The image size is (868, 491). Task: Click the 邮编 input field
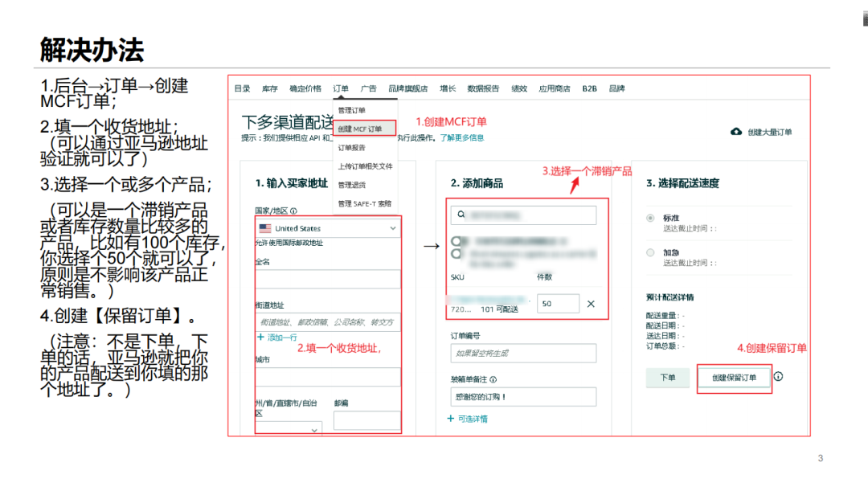click(x=367, y=420)
